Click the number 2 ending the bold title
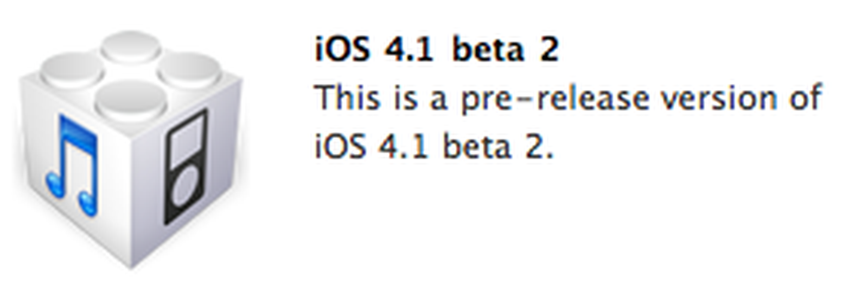 tap(548, 50)
